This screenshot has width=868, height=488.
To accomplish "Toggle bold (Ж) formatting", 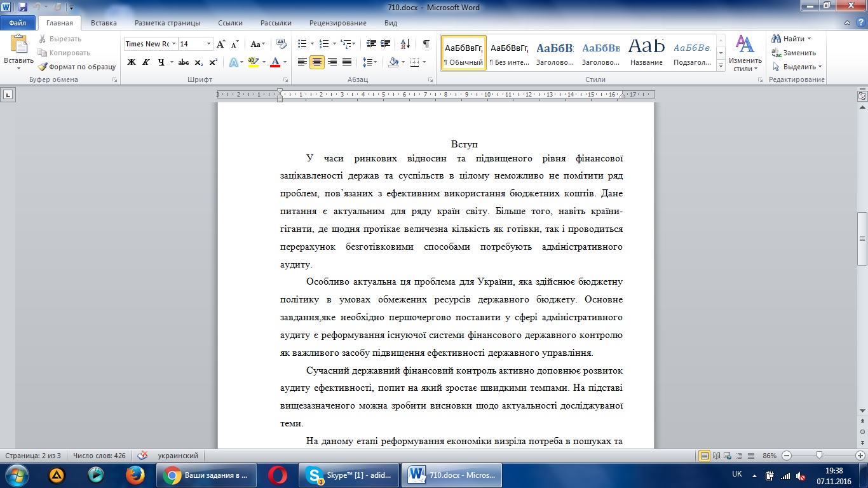I will 132,62.
